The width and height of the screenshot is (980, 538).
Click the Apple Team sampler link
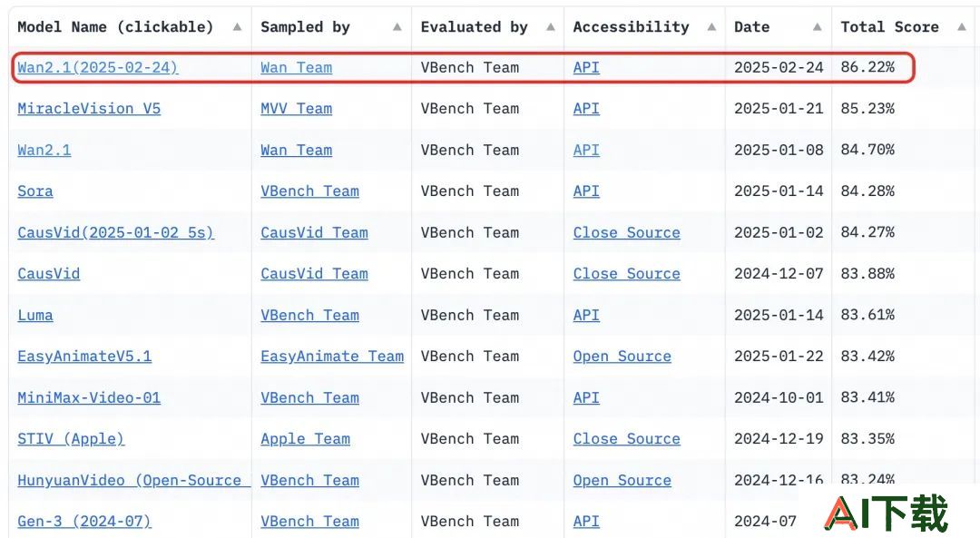tap(305, 438)
